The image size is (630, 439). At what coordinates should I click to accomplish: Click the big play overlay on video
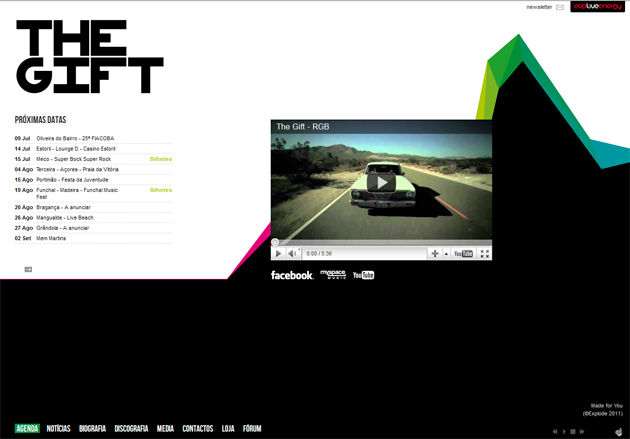click(x=381, y=183)
